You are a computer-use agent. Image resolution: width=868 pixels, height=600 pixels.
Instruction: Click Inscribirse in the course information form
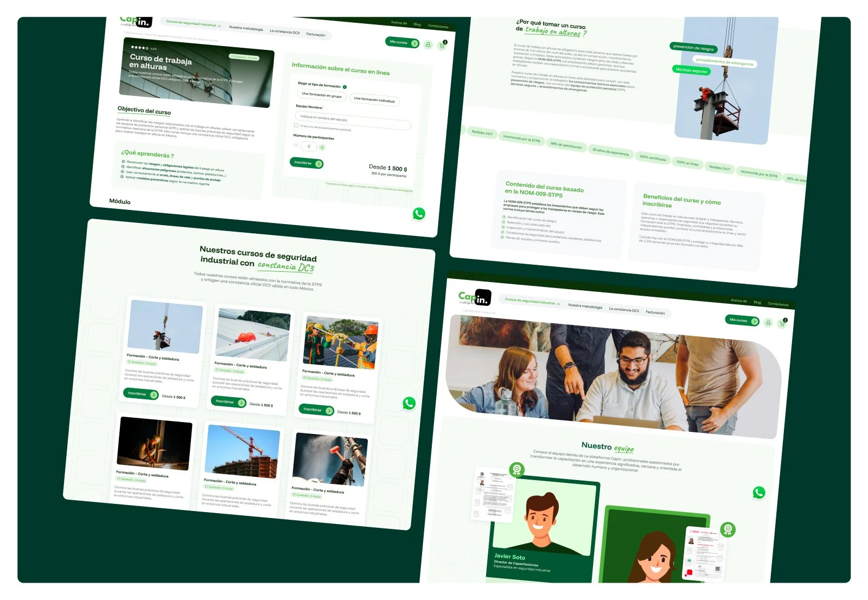[307, 163]
